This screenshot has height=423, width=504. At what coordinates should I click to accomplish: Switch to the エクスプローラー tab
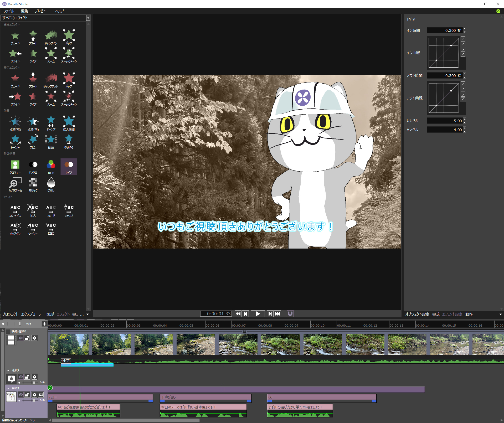(x=32, y=314)
